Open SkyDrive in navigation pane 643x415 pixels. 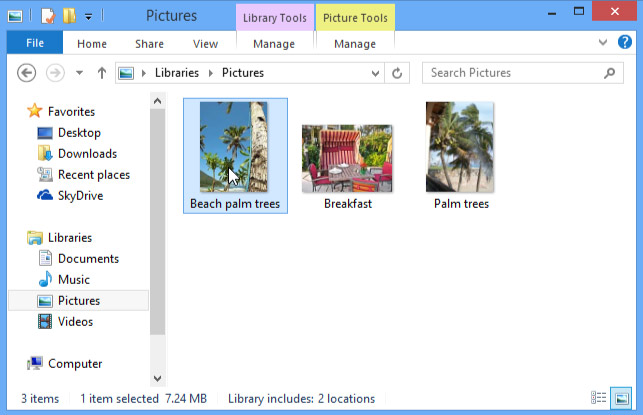click(x=79, y=196)
